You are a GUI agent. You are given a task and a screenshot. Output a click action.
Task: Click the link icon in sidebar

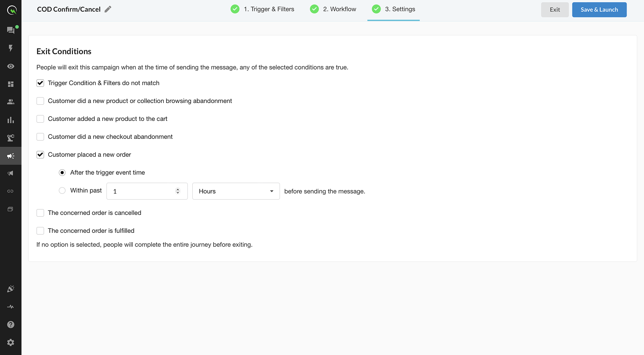pyautogui.click(x=11, y=191)
